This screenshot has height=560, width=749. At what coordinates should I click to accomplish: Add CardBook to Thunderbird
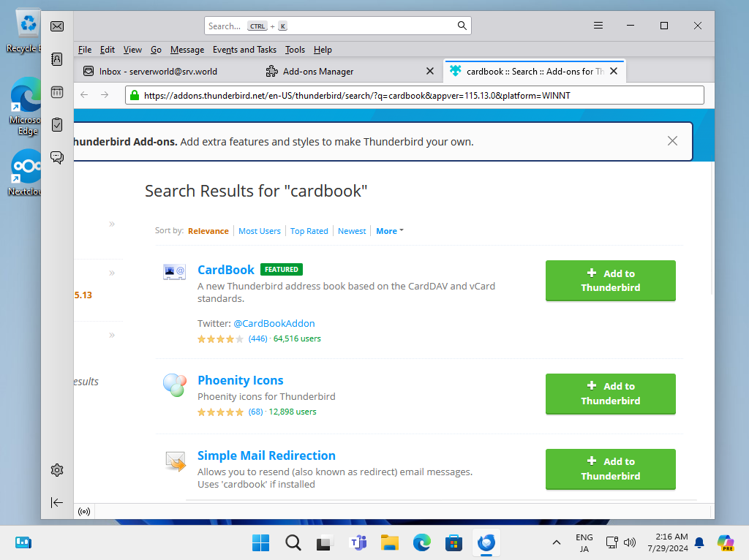point(611,280)
